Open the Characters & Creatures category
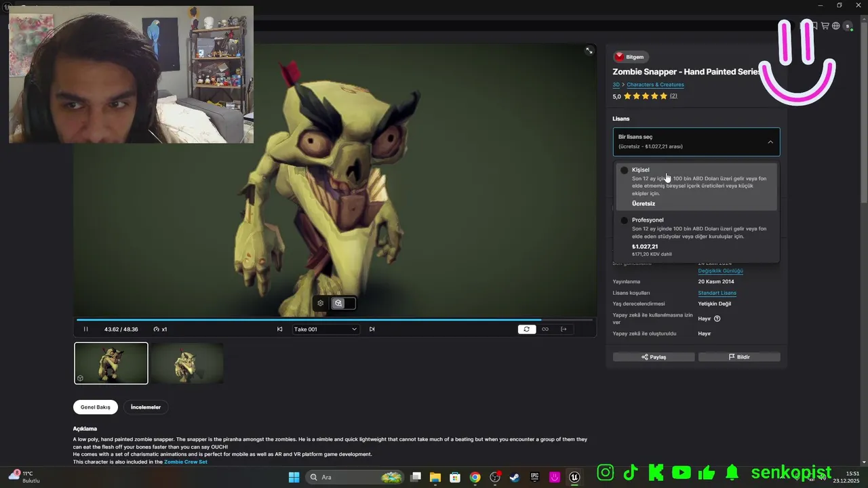The width and height of the screenshot is (868, 488). click(x=655, y=85)
